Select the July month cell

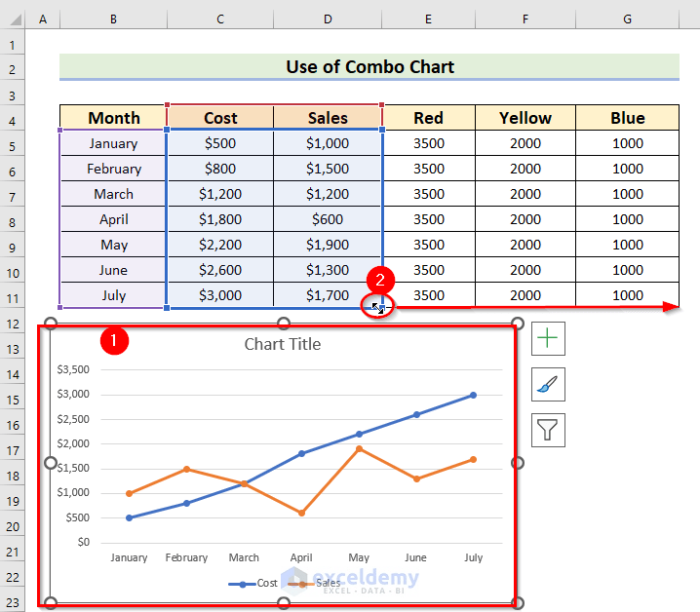pos(113,295)
